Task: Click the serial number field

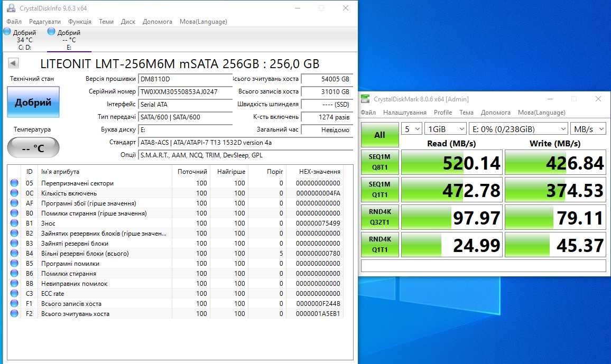Action: (185, 92)
